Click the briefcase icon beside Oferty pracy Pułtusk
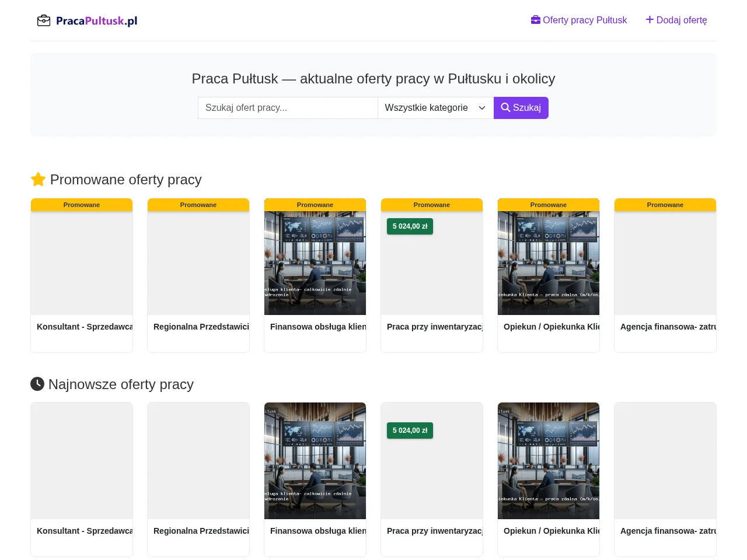 tap(536, 20)
